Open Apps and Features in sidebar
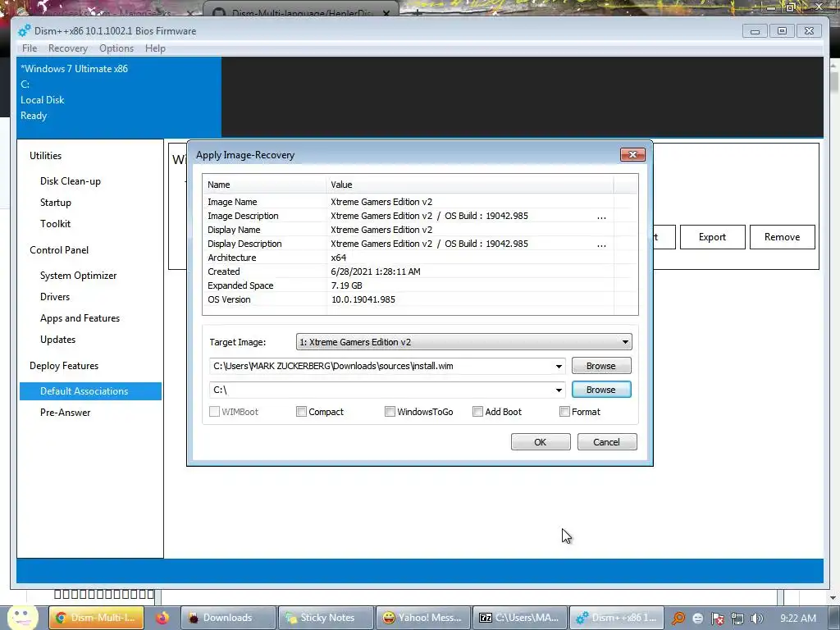840x630 pixels. click(x=80, y=318)
